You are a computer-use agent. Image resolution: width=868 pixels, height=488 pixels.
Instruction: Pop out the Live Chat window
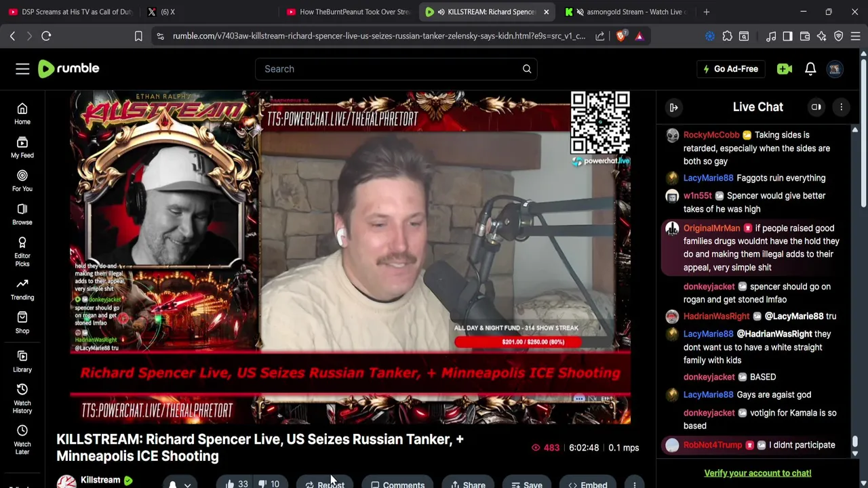pos(816,107)
